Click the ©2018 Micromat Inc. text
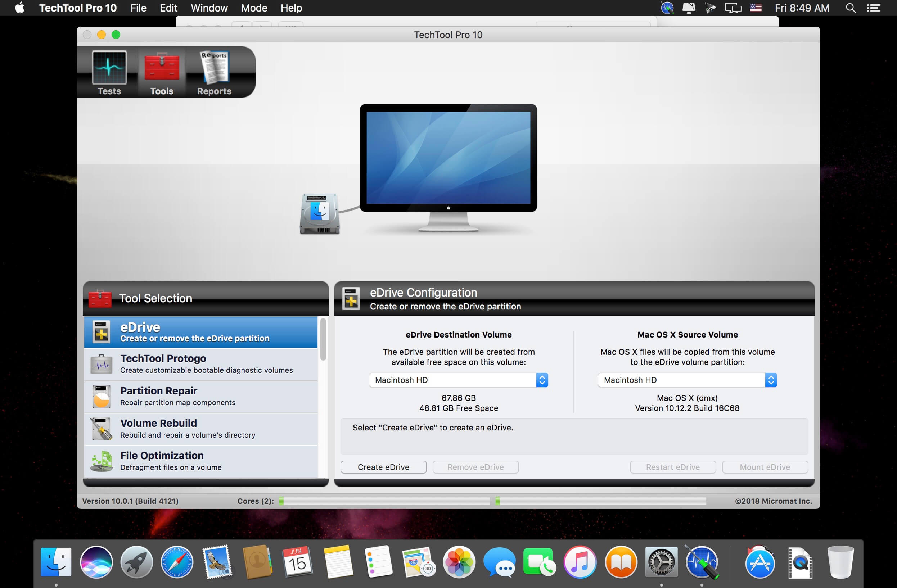897x588 pixels. [774, 501]
